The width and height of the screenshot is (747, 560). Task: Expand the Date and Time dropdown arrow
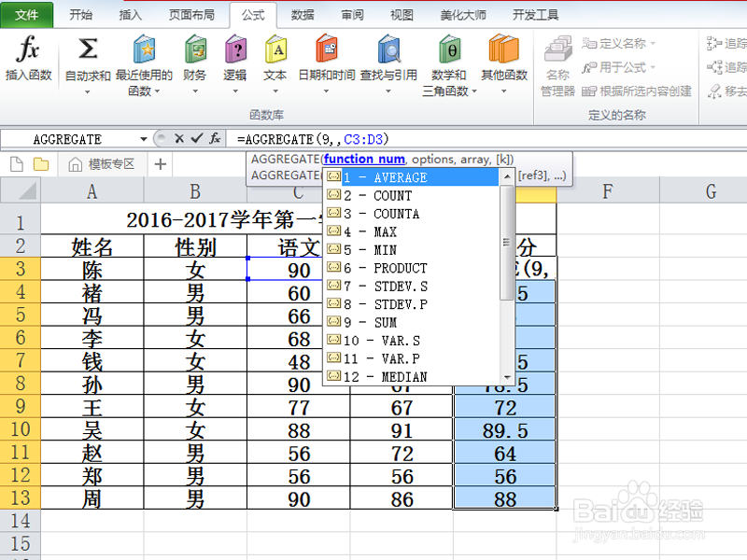click(x=326, y=91)
